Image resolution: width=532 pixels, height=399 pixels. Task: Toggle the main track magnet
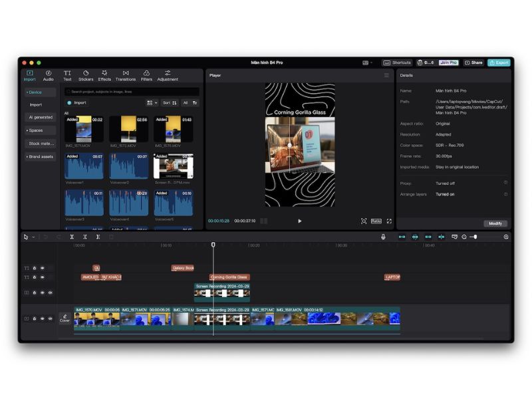[x=402, y=237]
